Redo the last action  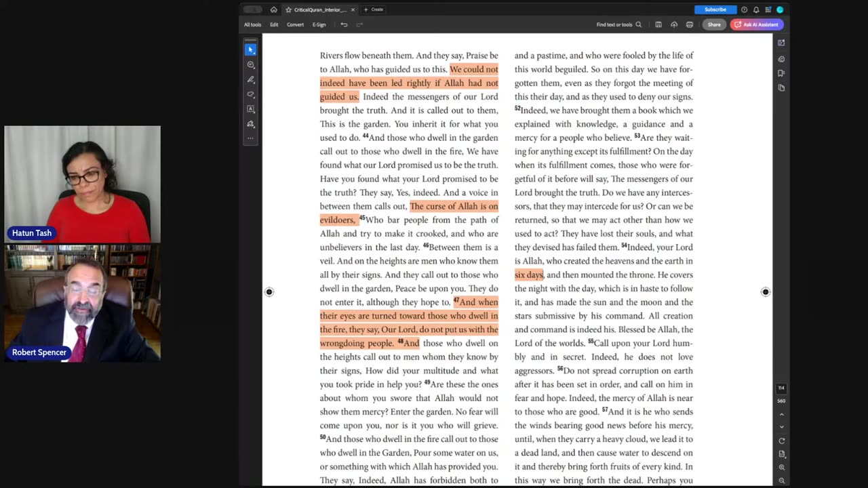click(x=359, y=24)
